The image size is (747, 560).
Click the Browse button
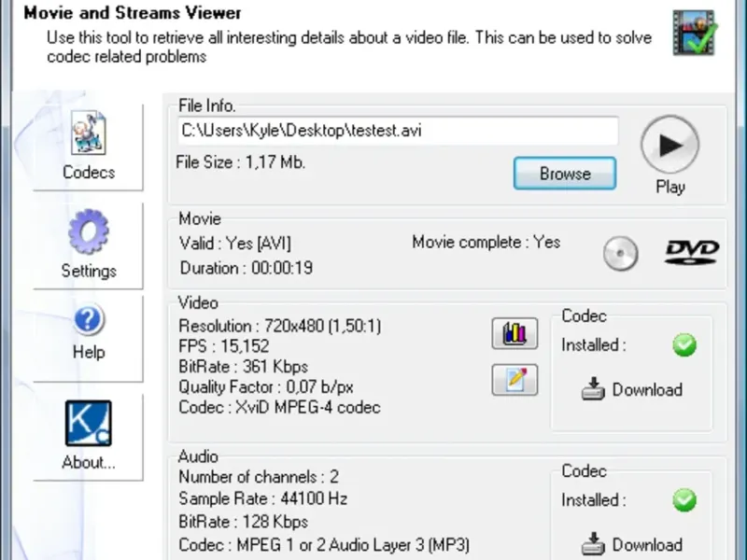click(565, 174)
